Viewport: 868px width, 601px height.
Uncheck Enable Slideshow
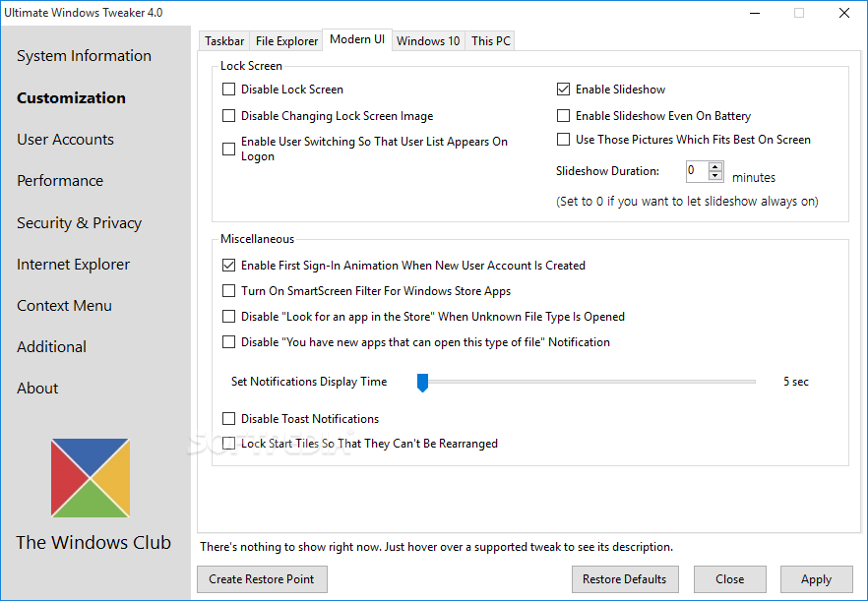coord(563,90)
